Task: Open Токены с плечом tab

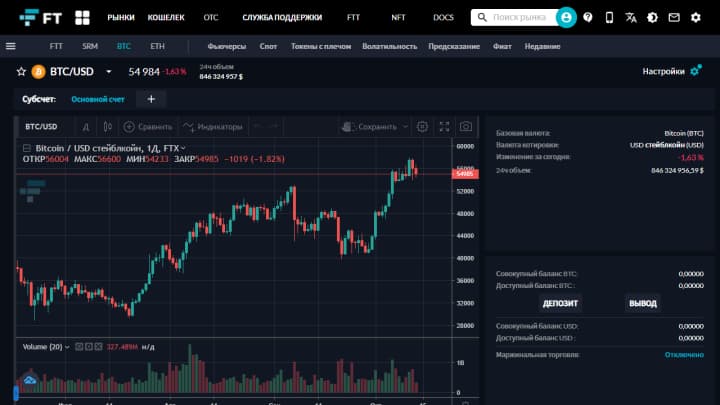Action: click(321, 46)
